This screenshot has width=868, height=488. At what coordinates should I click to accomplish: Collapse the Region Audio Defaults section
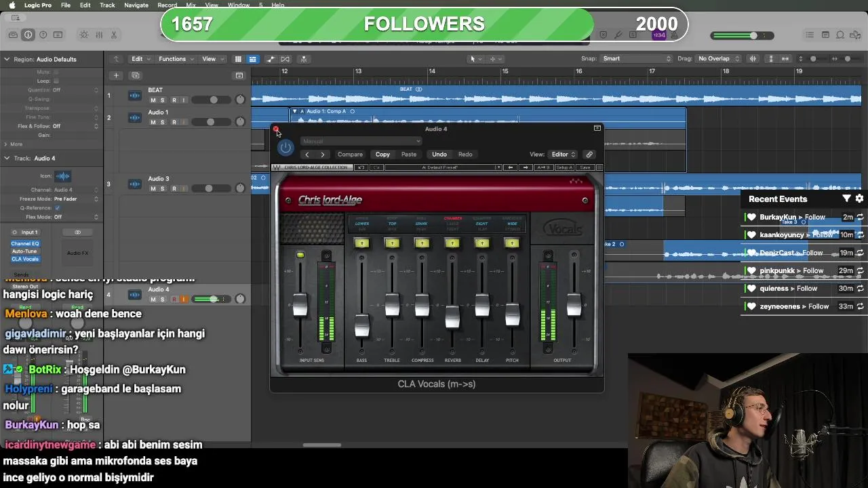(7, 59)
